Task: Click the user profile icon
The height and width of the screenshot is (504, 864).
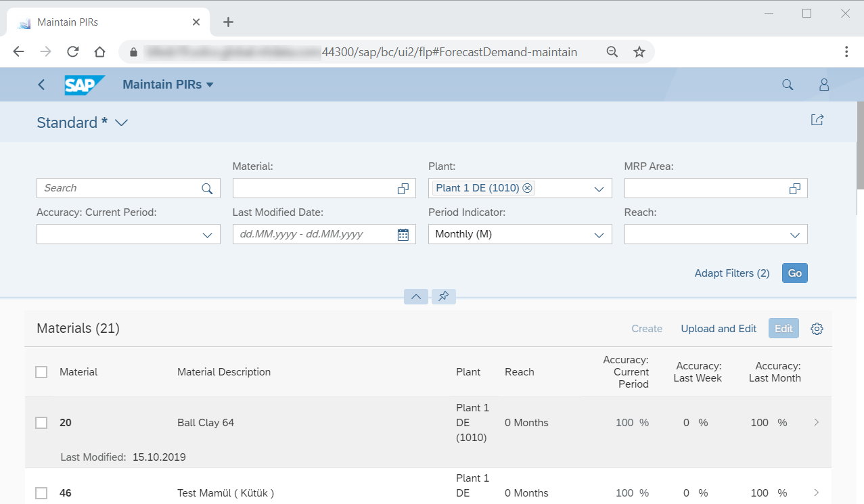Action: click(x=823, y=85)
